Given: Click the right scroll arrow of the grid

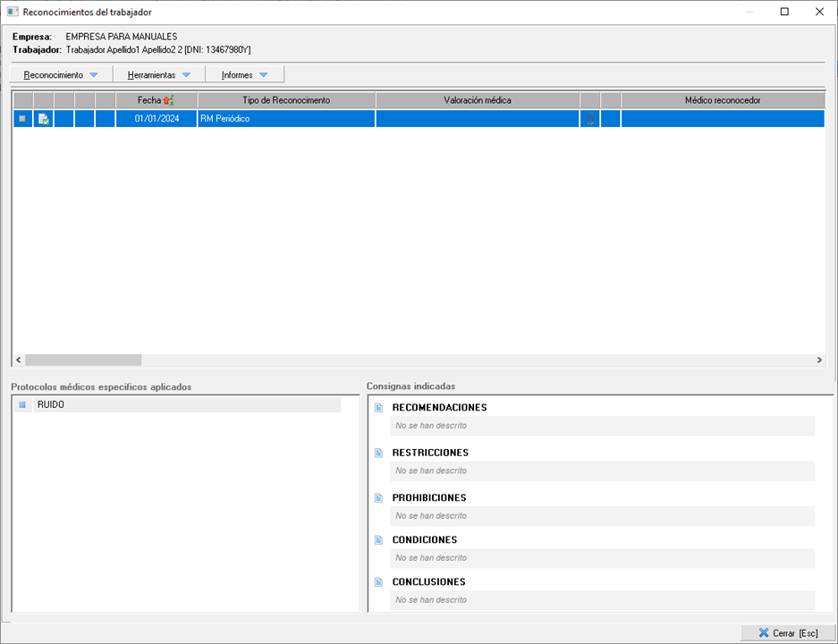Looking at the screenshot, I should [819, 360].
